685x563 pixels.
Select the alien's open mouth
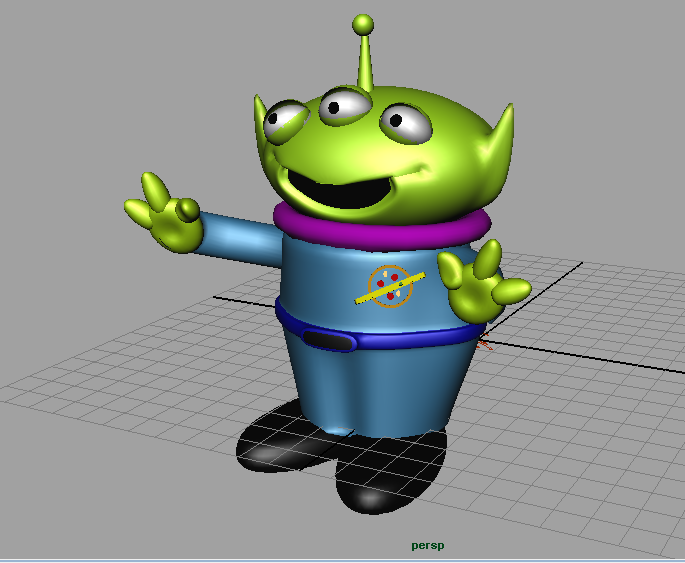(x=339, y=190)
